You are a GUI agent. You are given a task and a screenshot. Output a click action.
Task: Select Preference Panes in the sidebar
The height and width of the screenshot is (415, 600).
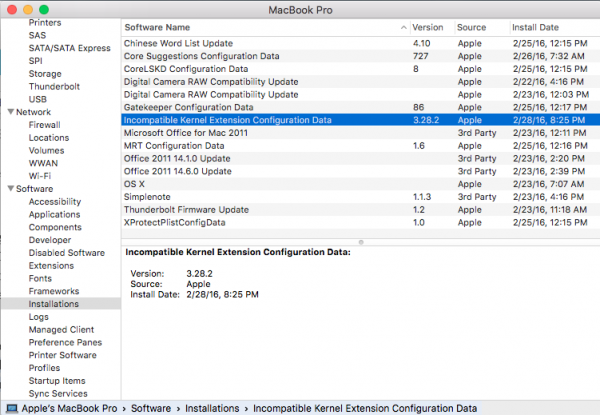tap(64, 342)
